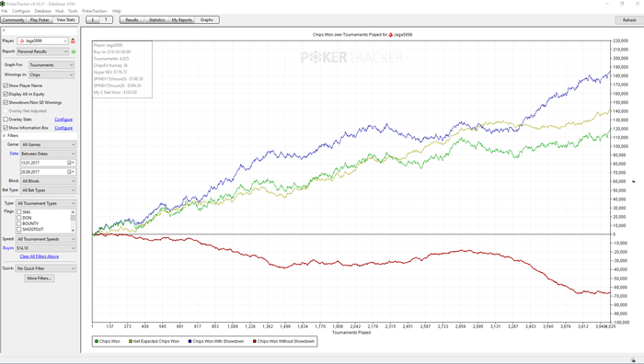Click the blue Chips Won With Showdown swatch
644x364 pixels.
pyautogui.click(x=190, y=341)
